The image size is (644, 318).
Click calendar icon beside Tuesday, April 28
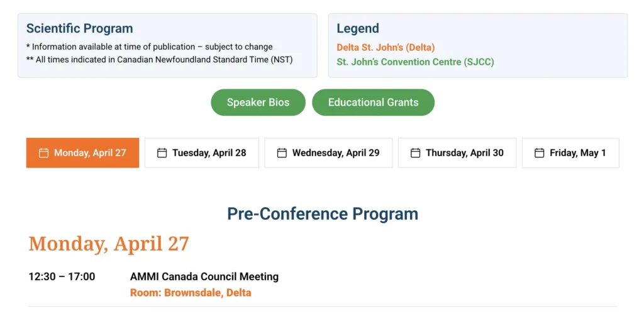pyautogui.click(x=162, y=153)
